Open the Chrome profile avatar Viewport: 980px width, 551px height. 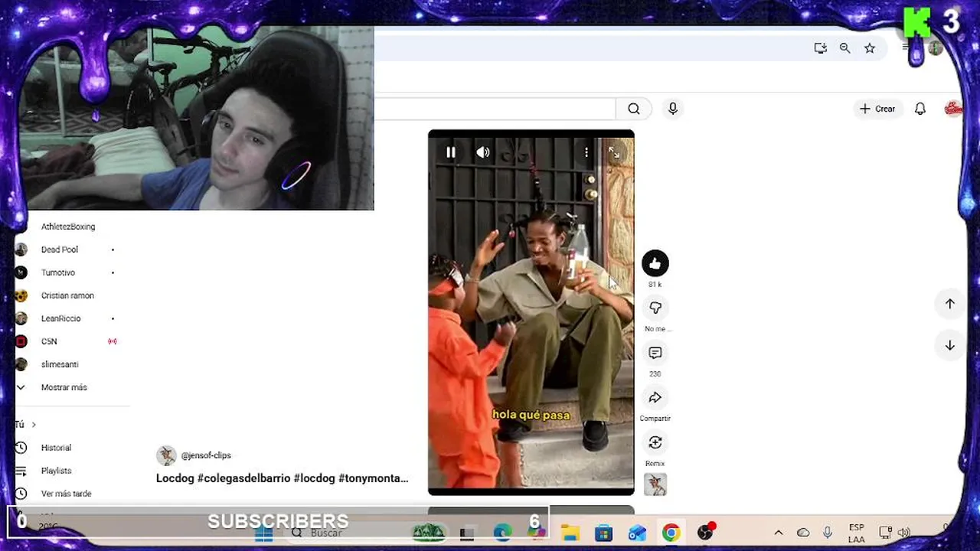tap(936, 48)
